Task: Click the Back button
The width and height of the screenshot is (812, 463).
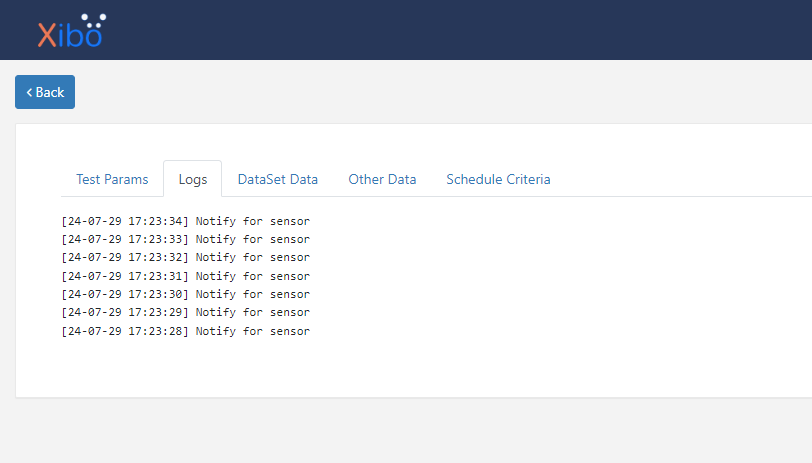Action: point(45,92)
